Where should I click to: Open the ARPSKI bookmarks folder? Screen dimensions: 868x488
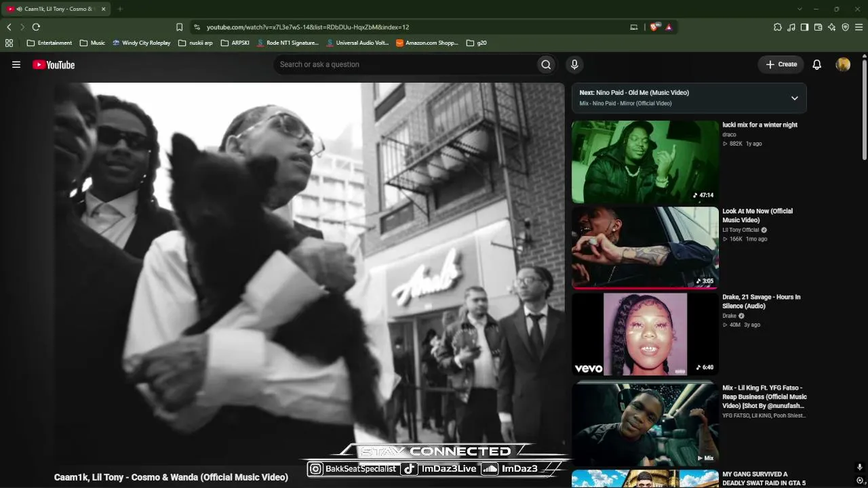point(235,43)
